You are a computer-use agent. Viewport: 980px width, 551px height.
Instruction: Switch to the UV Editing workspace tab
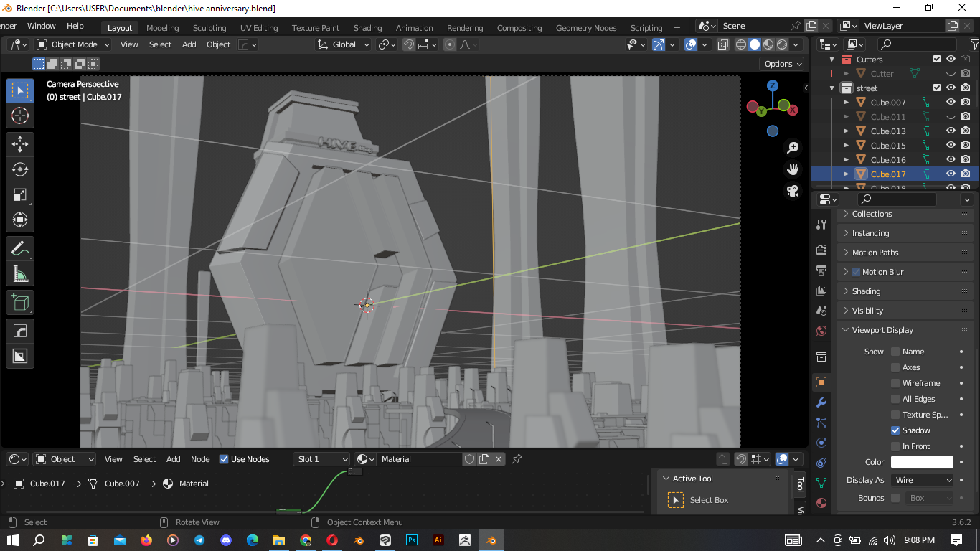pos(259,28)
